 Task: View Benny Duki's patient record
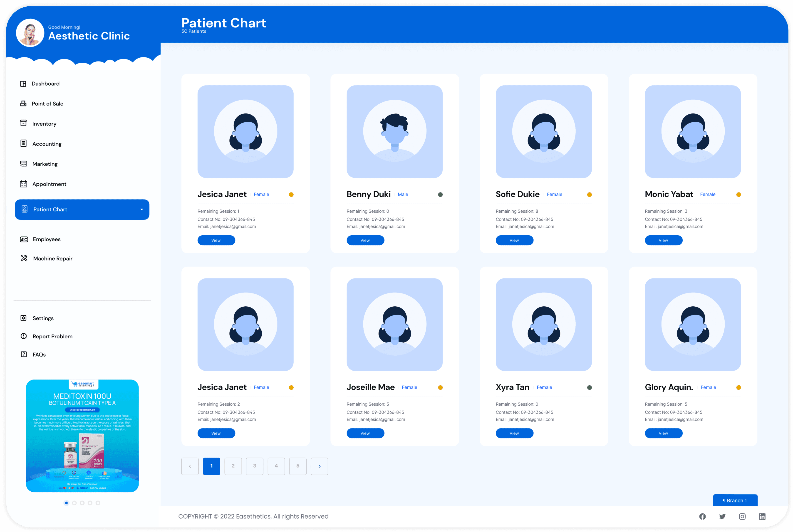click(365, 240)
